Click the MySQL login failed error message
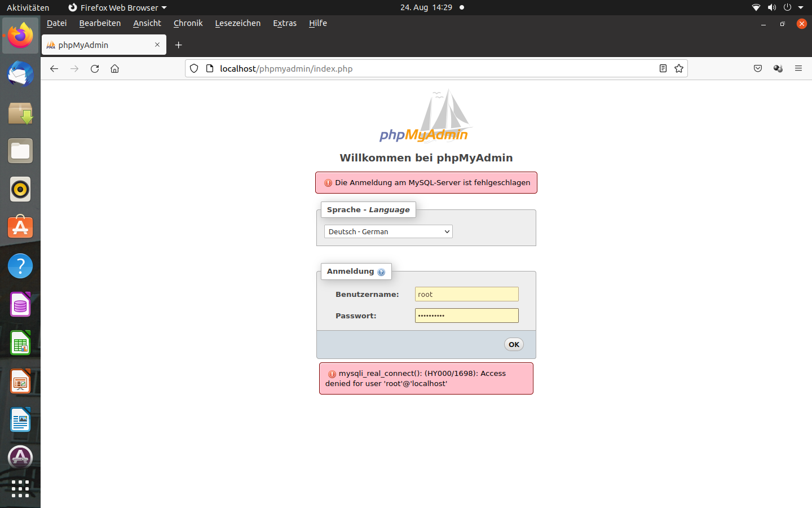The height and width of the screenshot is (508, 812). click(x=426, y=182)
